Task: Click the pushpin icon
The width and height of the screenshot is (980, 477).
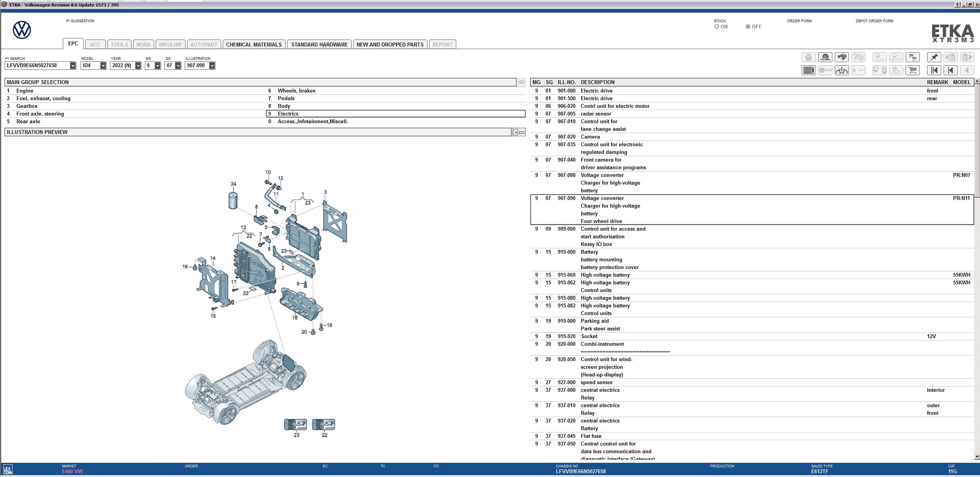Action: [934, 57]
